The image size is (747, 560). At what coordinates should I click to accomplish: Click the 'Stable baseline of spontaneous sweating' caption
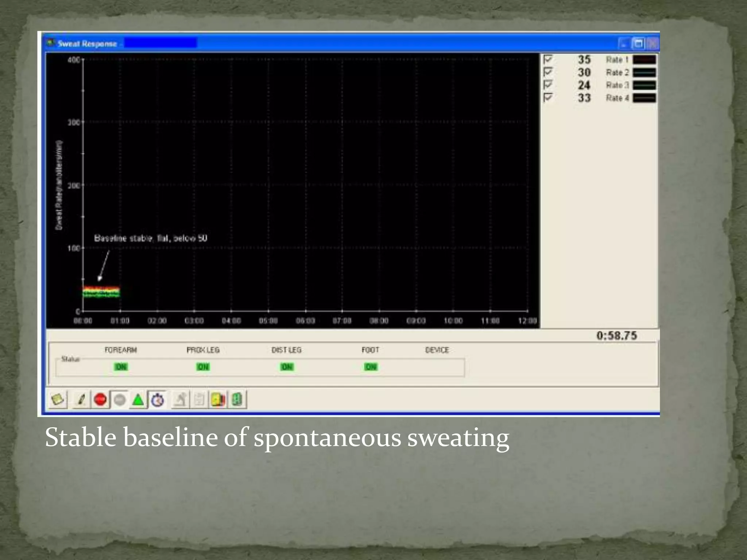click(x=277, y=438)
